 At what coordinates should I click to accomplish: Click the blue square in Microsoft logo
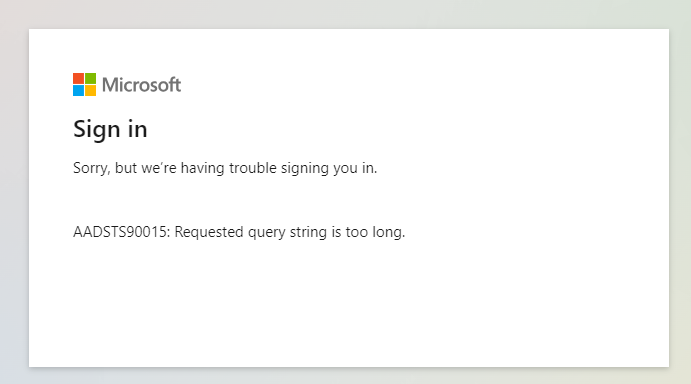click(x=78, y=90)
